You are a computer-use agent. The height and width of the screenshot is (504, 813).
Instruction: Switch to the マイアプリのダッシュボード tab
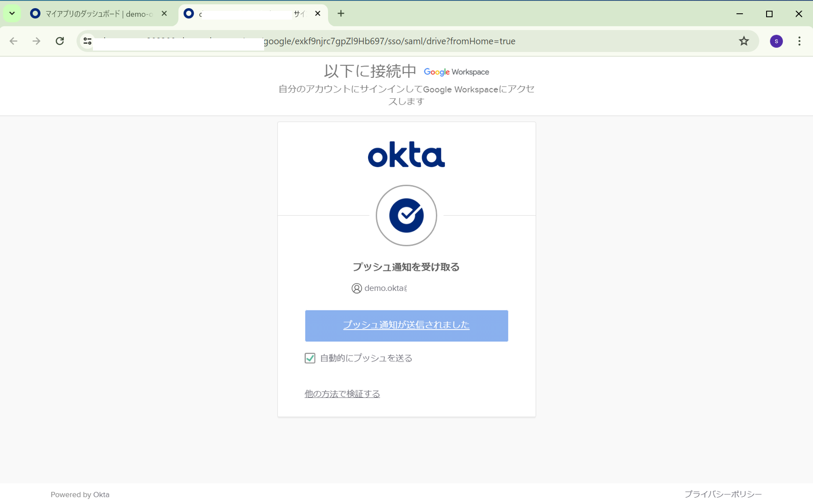point(99,14)
